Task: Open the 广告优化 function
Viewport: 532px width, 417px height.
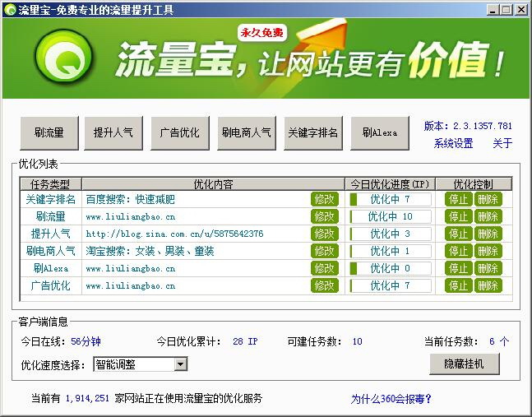Action: click(180, 132)
